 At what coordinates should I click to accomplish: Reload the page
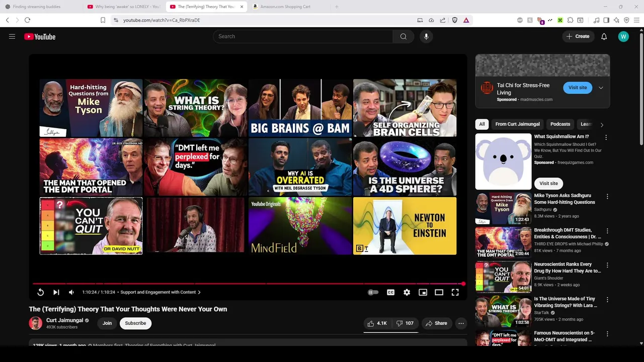[27, 20]
